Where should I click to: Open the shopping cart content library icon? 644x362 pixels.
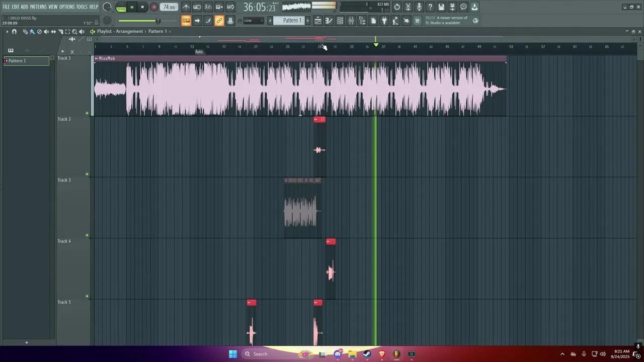(x=417, y=21)
